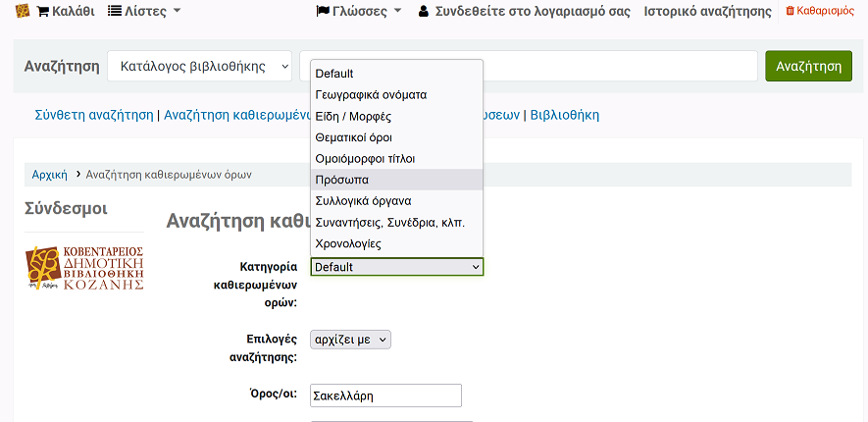The image size is (868, 422).
Task: Click the Αναζήτηση καθιερωμένων όρων breadcrumb text
Action: (169, 175)
